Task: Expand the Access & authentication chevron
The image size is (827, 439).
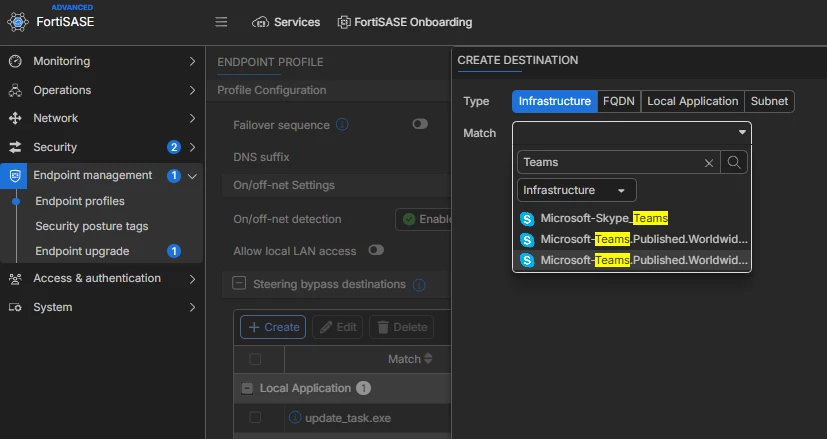Action: point(193,279)
